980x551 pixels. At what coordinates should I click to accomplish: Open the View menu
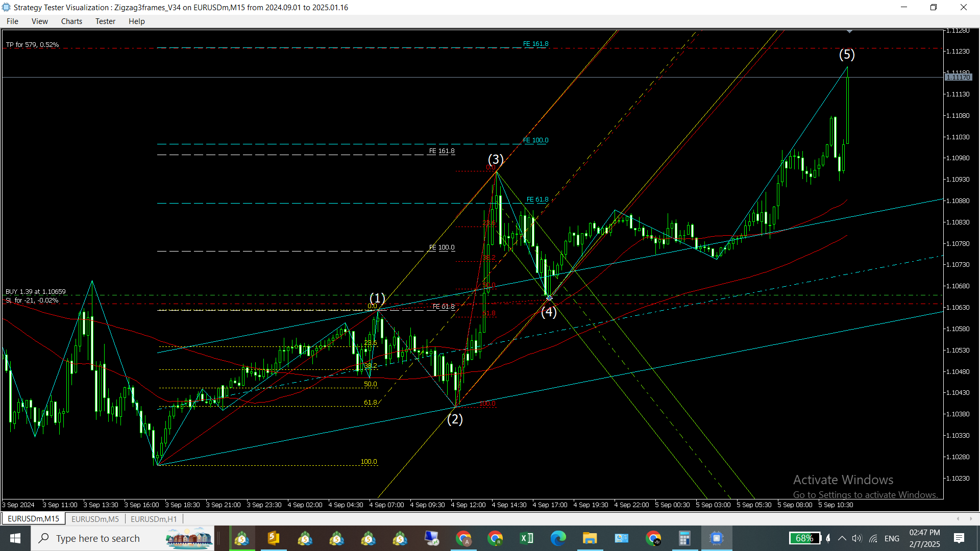[39, 21]
